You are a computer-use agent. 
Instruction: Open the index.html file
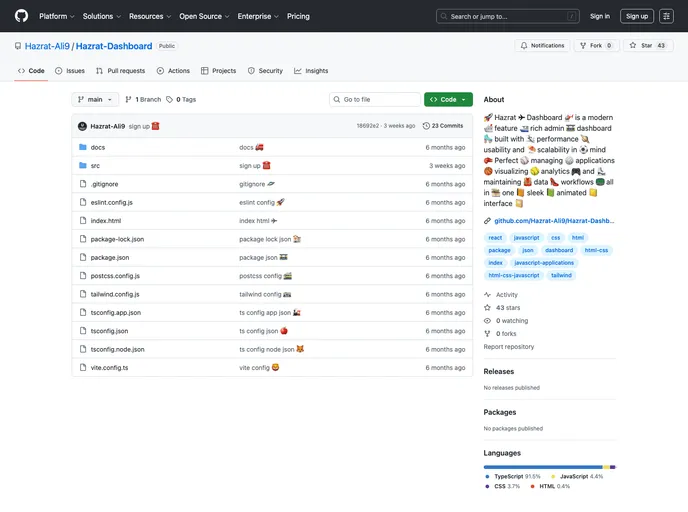tap(106, 221)
